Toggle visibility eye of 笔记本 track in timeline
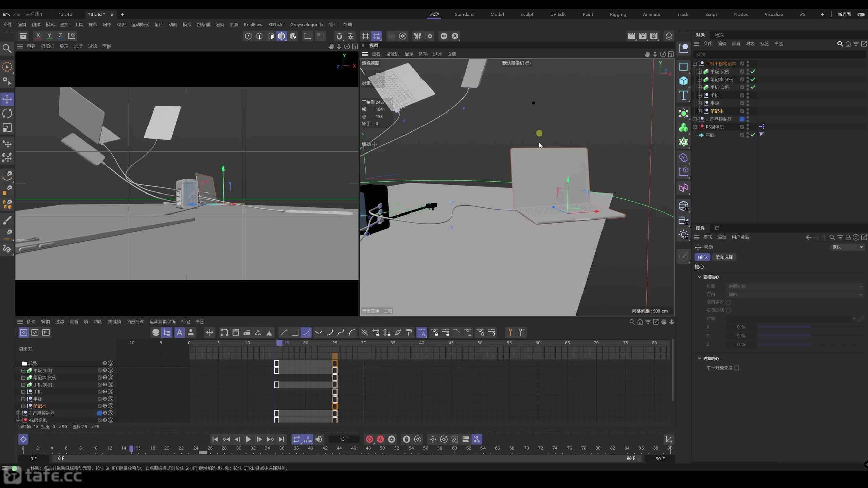 105,406
